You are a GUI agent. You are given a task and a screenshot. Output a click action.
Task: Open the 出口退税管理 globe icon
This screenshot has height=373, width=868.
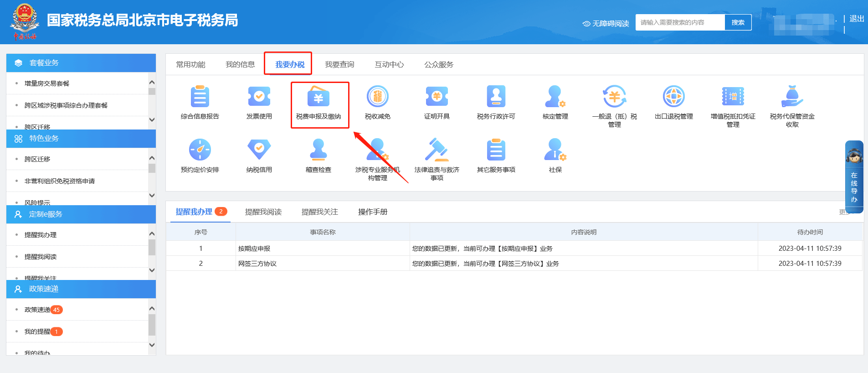(674, 97)
